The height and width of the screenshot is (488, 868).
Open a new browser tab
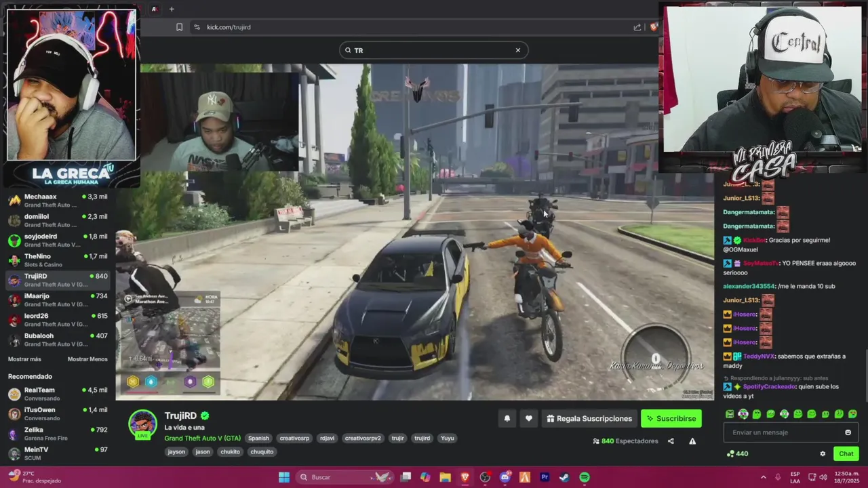click(172, 9)
